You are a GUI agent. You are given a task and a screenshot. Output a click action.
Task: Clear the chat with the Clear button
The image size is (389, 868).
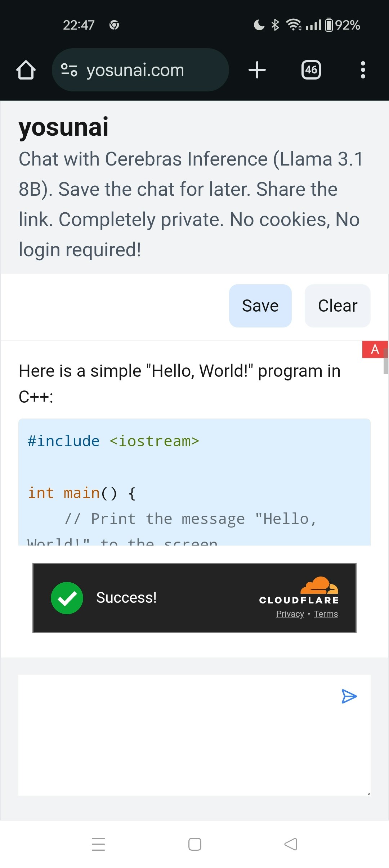click(337, 305)
